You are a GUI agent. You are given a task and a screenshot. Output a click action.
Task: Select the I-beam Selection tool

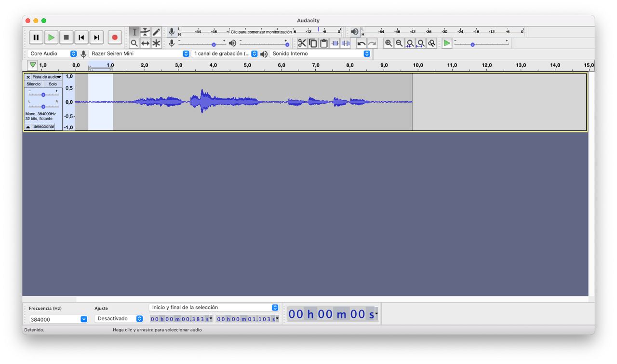pos(135,32)
